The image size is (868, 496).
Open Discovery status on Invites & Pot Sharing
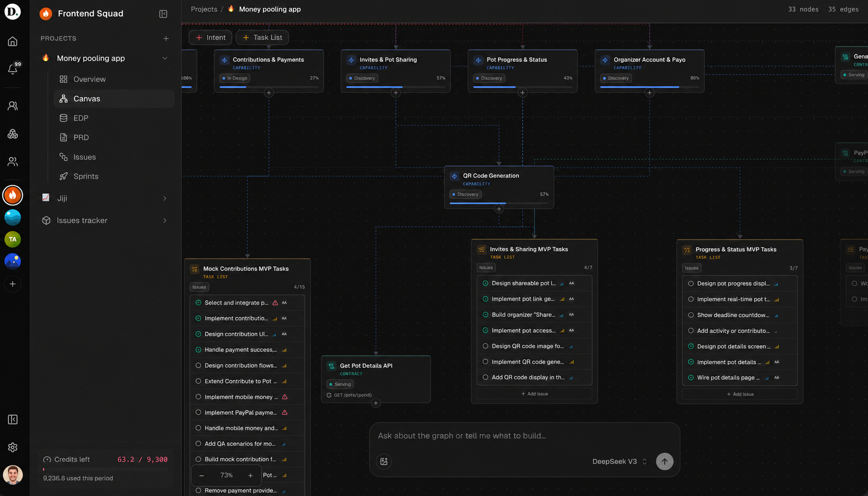pyautogui.click(x=362, y=78)
